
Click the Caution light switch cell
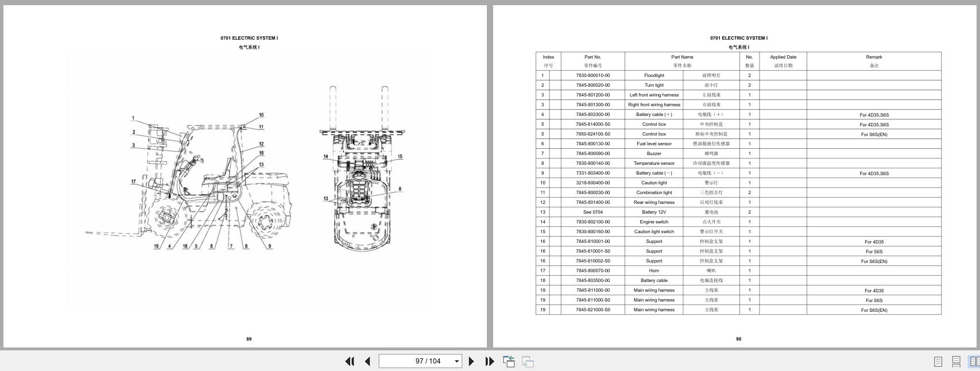[654, 231]
